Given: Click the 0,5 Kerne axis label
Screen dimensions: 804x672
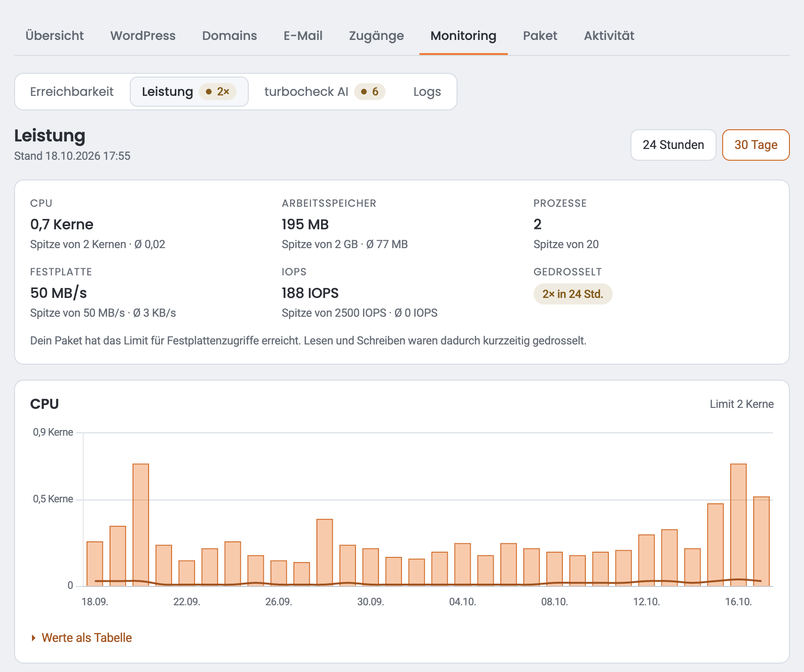Looking at the screenshot, I should 53,499.
